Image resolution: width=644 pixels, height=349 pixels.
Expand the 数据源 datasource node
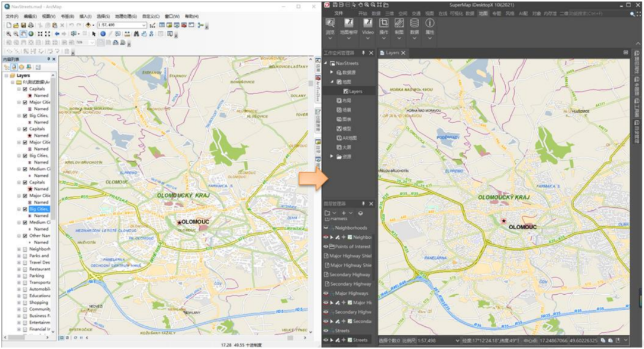pyautogui.click(x=332, y=72)
